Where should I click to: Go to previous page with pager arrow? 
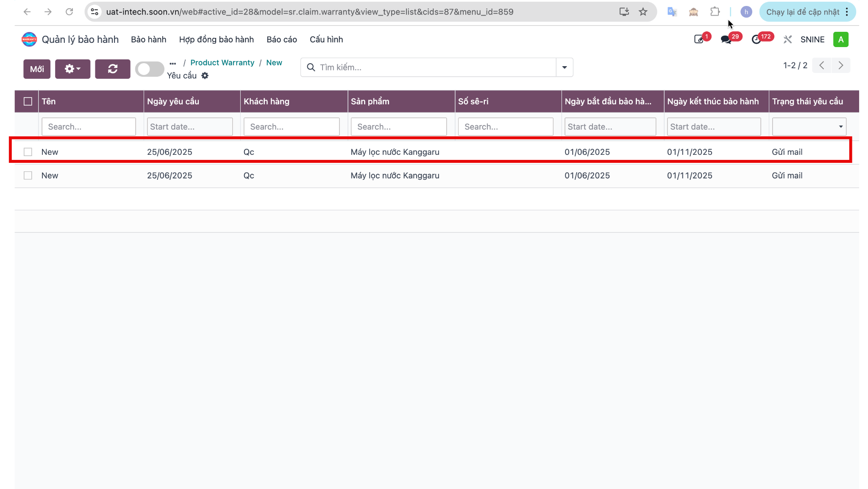822,65
